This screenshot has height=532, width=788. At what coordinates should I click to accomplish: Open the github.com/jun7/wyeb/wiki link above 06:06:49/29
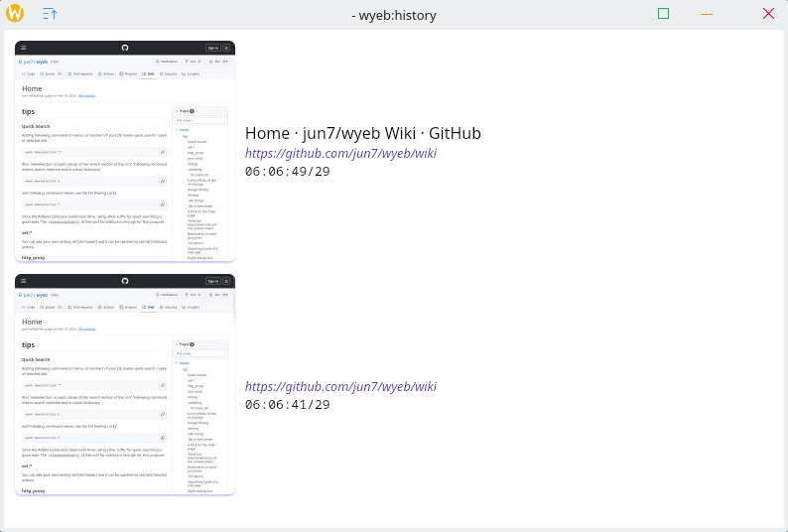pyautogui.click(x=340, y=154)
